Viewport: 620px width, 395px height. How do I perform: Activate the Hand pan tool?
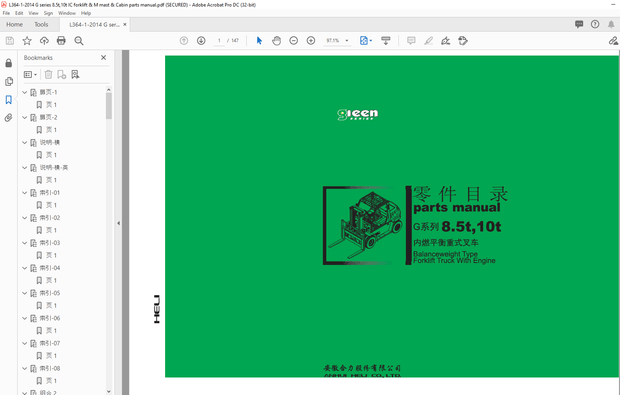[276, 40]
